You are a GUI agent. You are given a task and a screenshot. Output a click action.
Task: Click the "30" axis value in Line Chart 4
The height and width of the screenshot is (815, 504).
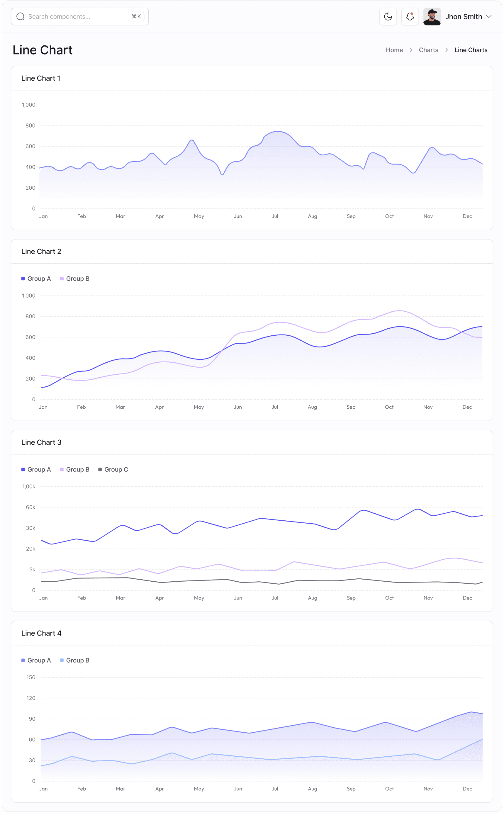pos(32,760)
